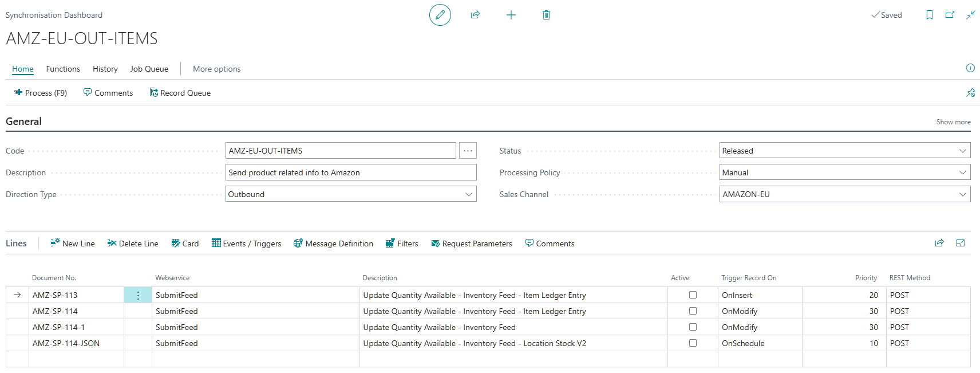The height and width of the screenshot is (373, 980).
Task: Click the Saved status indicator
Action: point(887,15)
